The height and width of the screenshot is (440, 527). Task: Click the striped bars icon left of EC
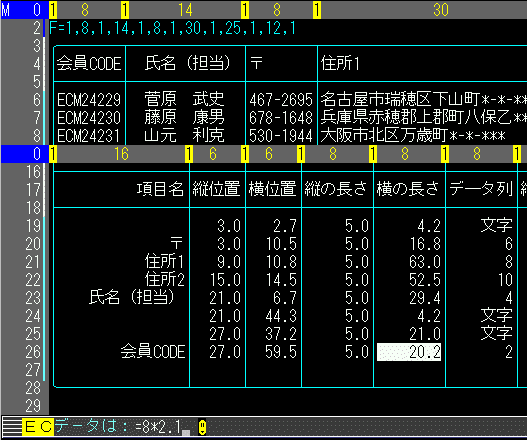click(12, 427)
